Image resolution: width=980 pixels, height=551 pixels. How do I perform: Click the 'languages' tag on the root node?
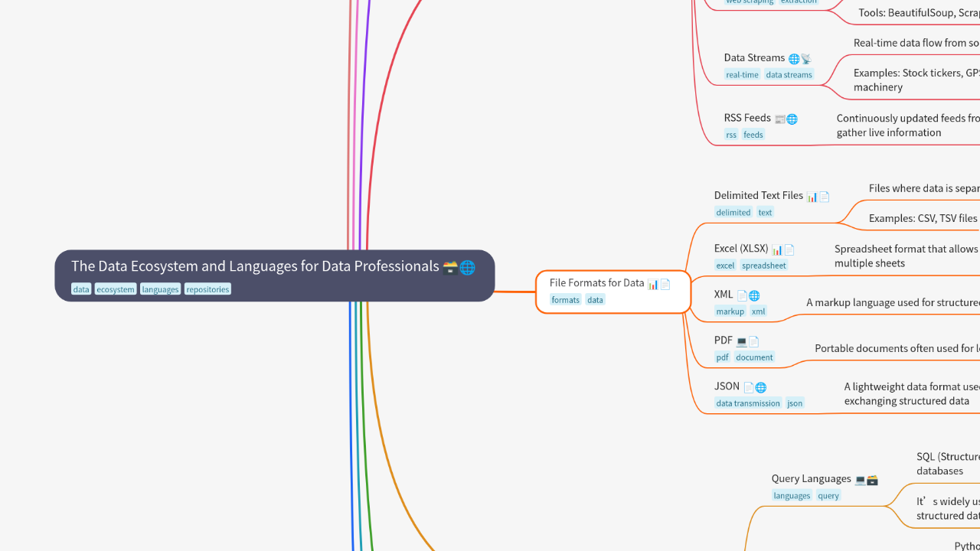tap(160, 289)
